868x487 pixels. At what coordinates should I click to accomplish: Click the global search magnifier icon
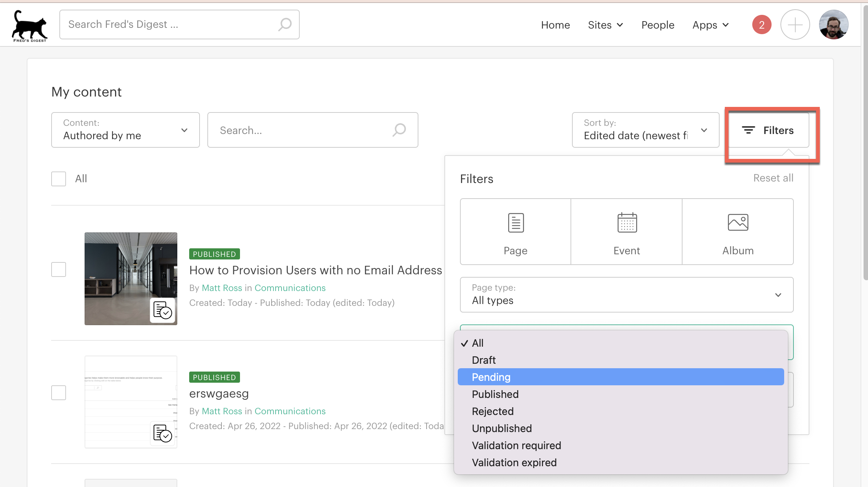(285, 24)
